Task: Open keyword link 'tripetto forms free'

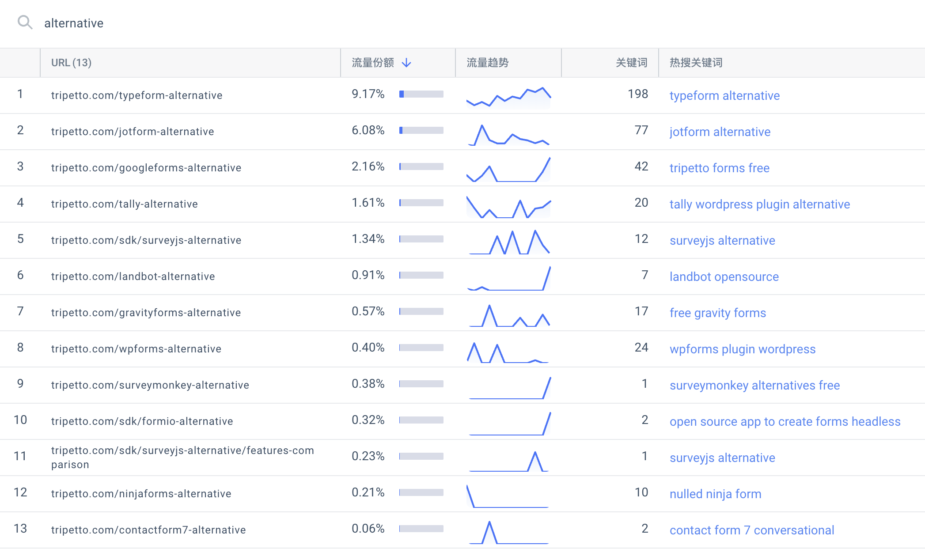Action: click(719, 168)
